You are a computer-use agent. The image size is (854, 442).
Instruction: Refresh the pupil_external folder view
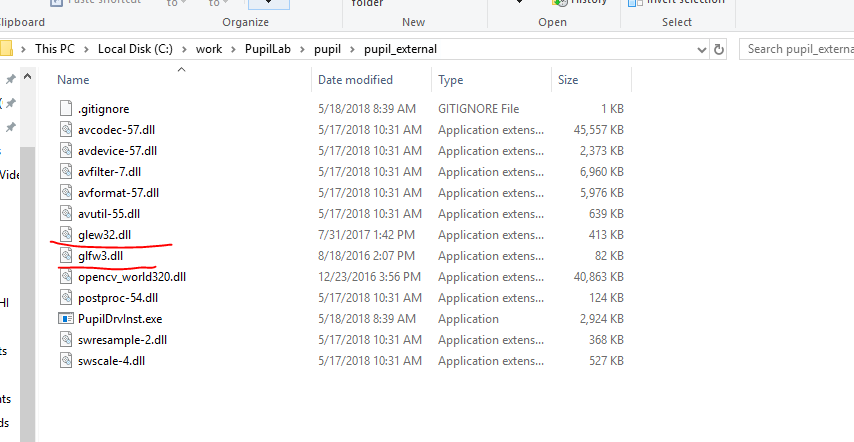(719, 49)
